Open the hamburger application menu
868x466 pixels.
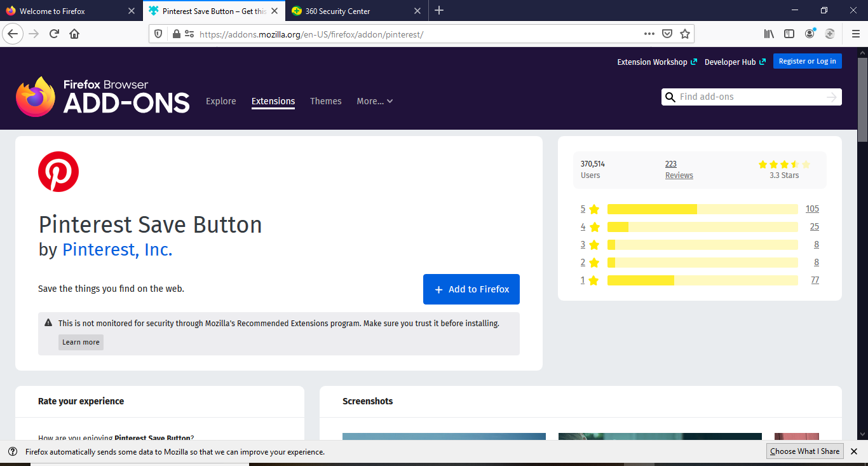[x=855, y=34]
